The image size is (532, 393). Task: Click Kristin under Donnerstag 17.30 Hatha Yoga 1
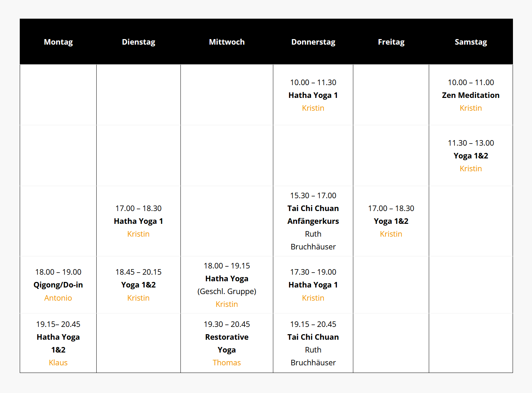coord(313,298)
